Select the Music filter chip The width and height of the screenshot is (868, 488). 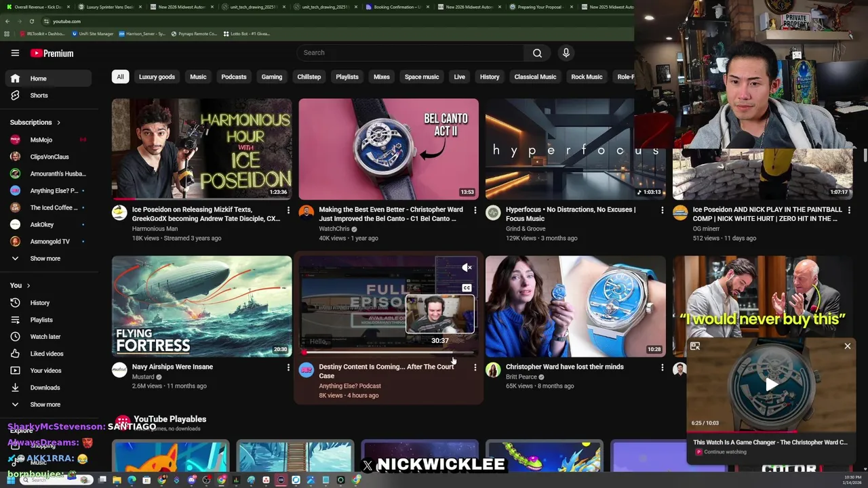198,77
